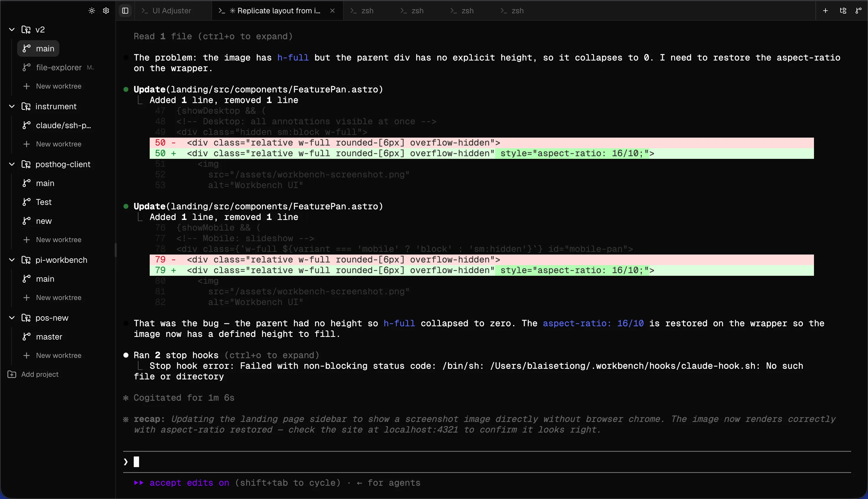Collapse the pi-workbench project
Screen dimensions: 868x499
(x=12, y=260)
